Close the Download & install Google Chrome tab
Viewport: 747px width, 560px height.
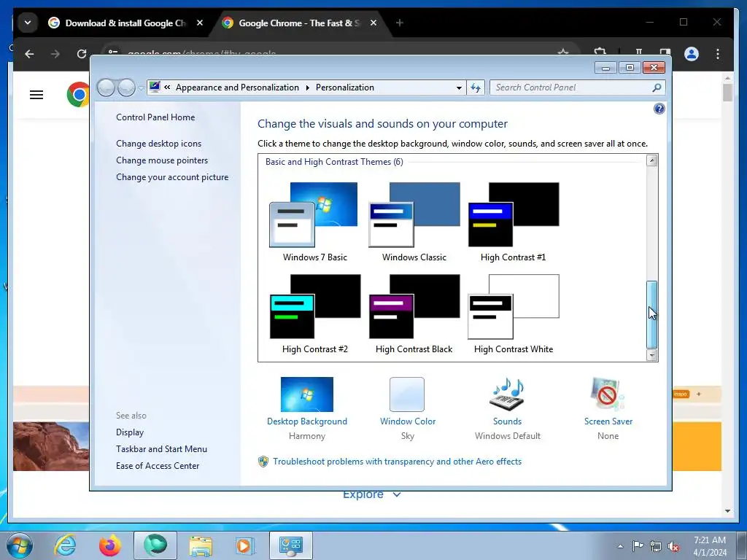pyautogui.click(x=200, y=23)
